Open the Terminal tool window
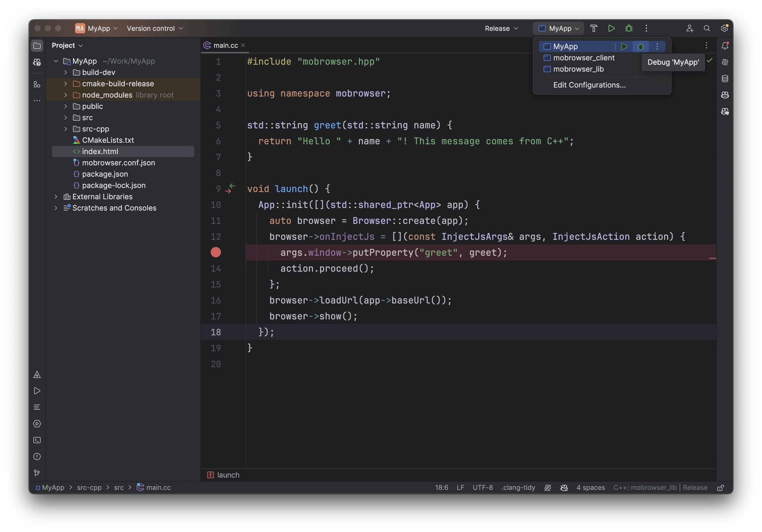The width and height of the screenshot is (762, 532). pos(37,440)
